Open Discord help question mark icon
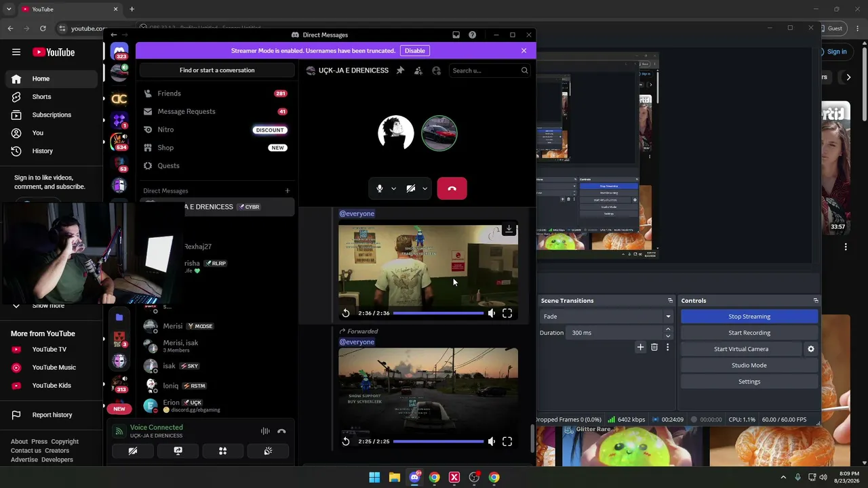Screen dimensions: 868x488 472,35
